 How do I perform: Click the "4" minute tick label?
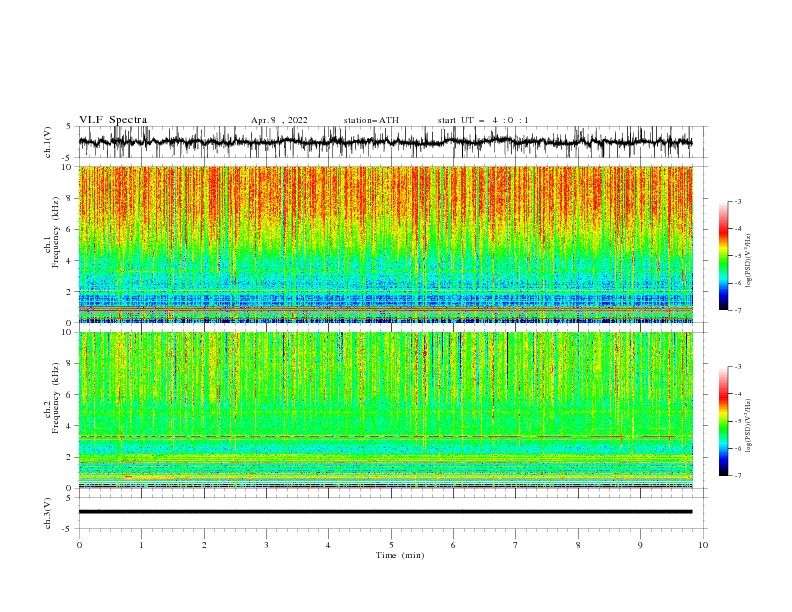click(328, 545)
